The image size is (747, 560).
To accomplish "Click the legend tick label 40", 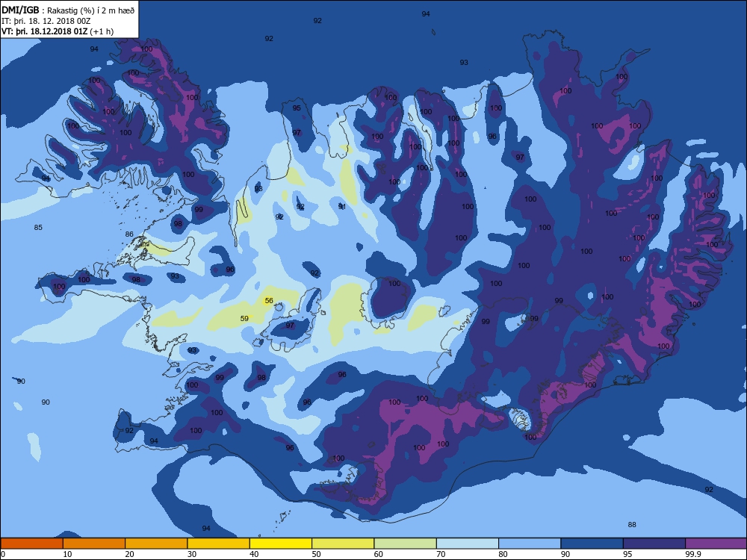I will pyautogui.click(x=255, y=554).
